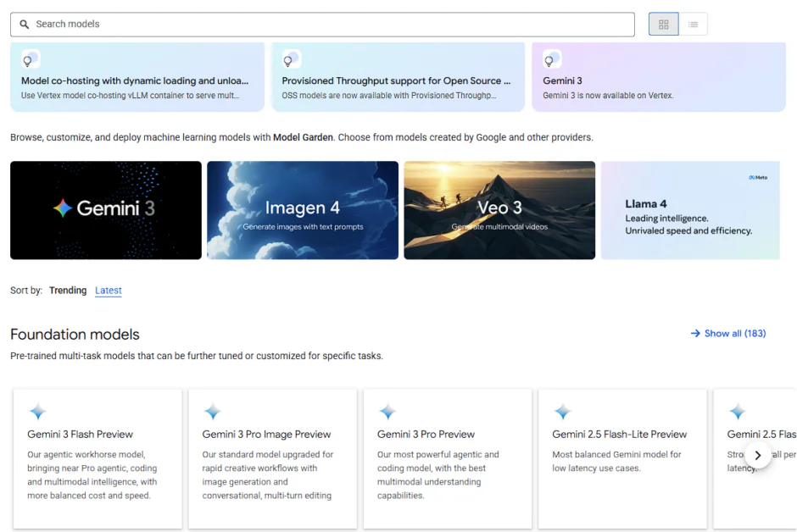
Task: Sort models by Trending
Action: [68, 291]
